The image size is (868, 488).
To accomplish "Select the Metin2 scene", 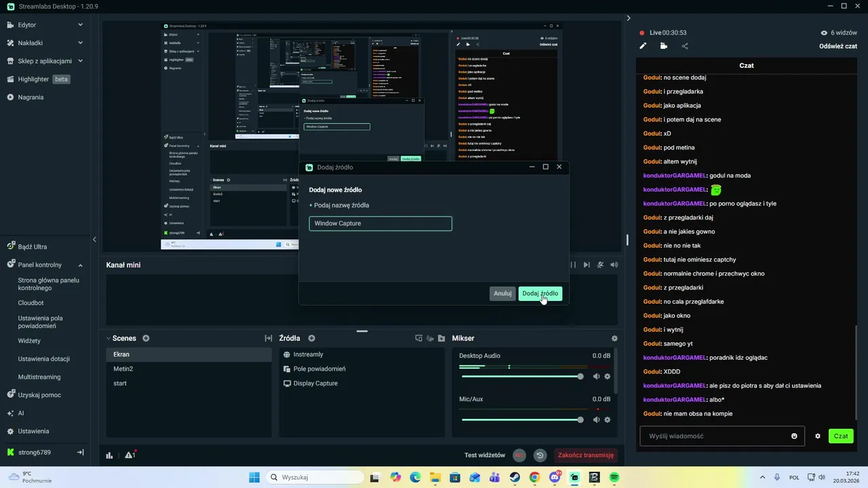I will point(189,369).
